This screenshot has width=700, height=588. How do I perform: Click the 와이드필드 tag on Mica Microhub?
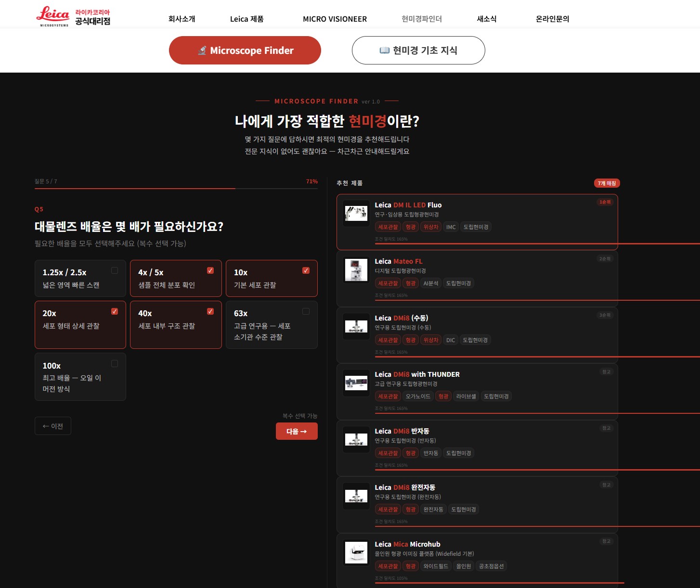pyautogui.click(x=436, y=566)
